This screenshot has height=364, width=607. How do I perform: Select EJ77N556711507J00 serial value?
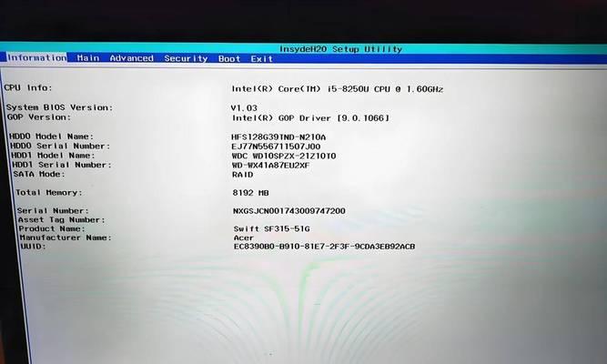pyautogui.click(x=276, y=147)
